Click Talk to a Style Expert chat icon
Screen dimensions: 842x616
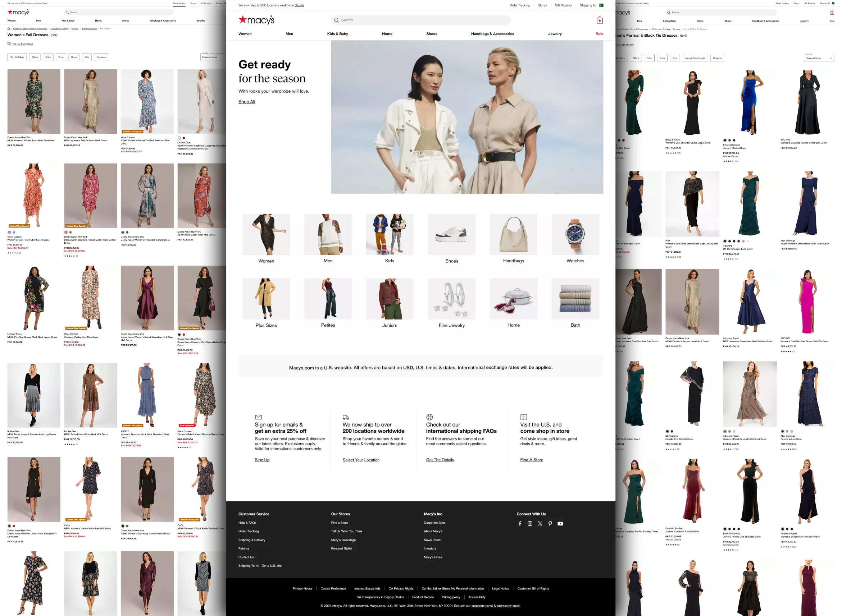[x=9, y=43]
